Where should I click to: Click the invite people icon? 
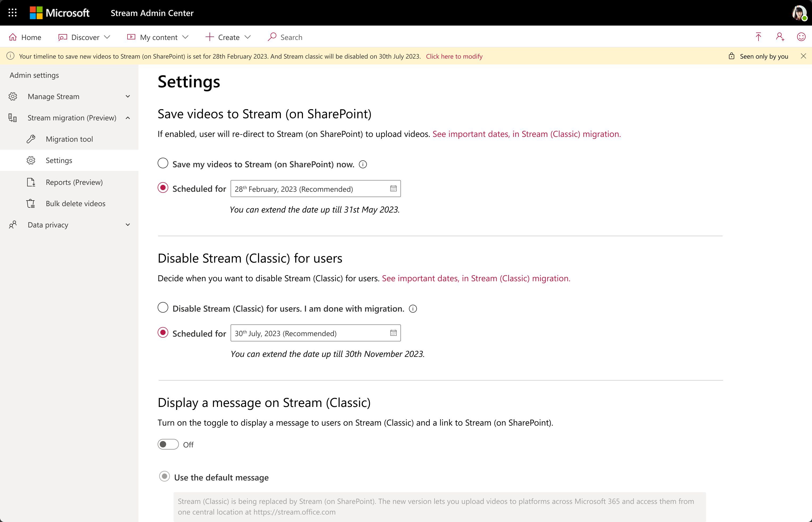coord(780,37)
